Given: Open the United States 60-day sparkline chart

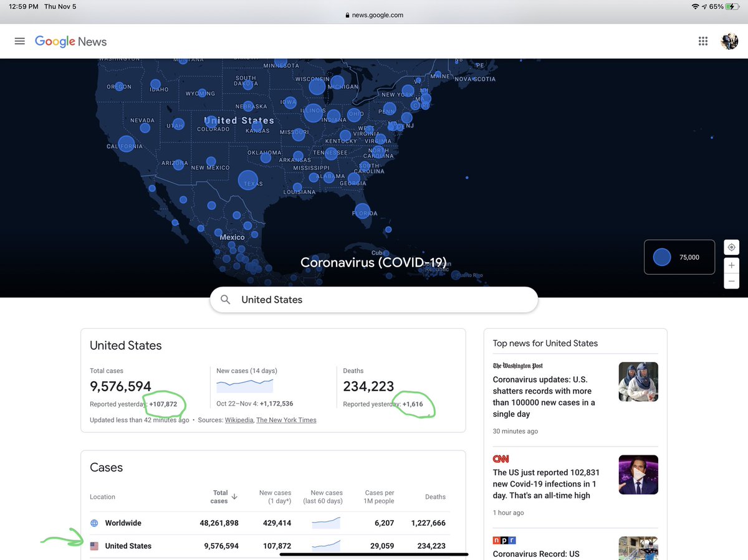Looking at the screenshot, I should pos(326,545).
